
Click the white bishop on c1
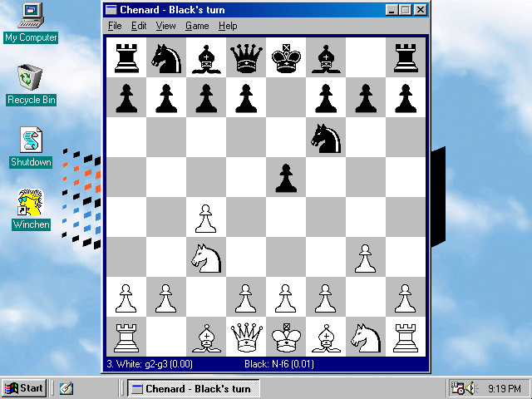coord(206,337)
